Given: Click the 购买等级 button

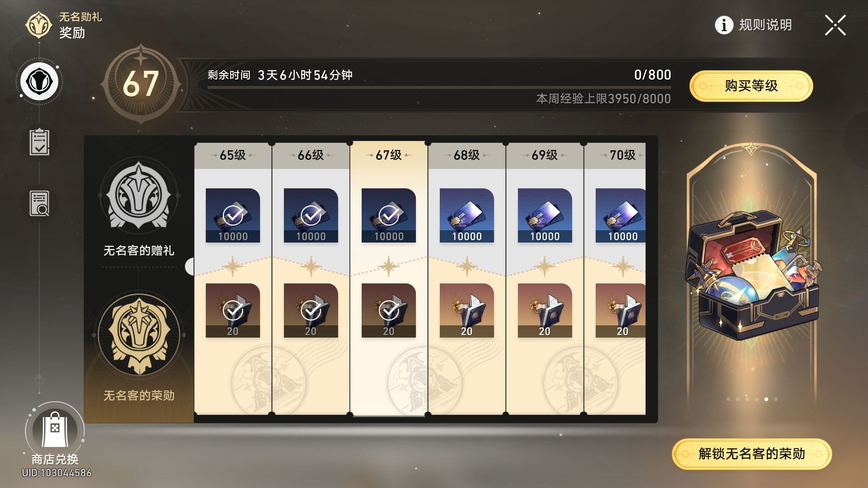Looking at the screenshot, I should (x=751, y=86).
